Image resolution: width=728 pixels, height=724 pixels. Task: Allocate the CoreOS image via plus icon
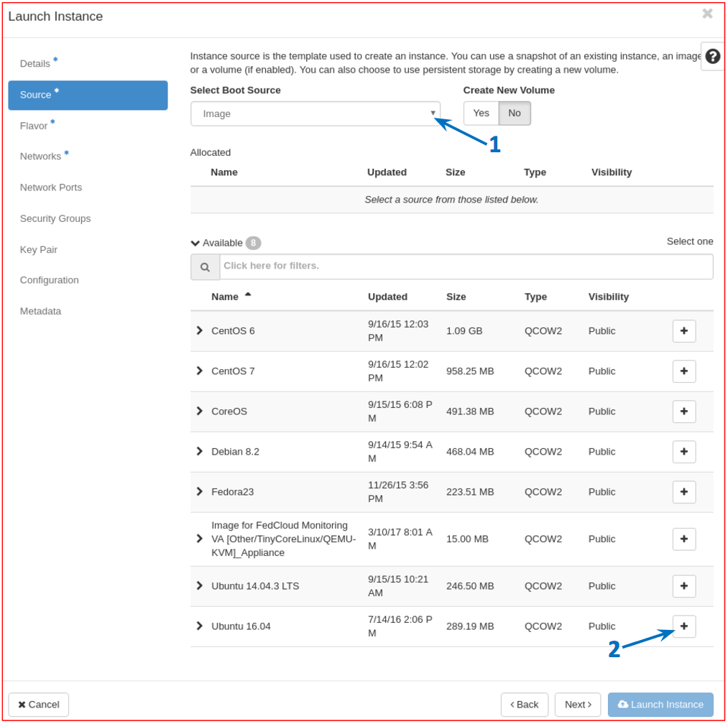point(683,412)
